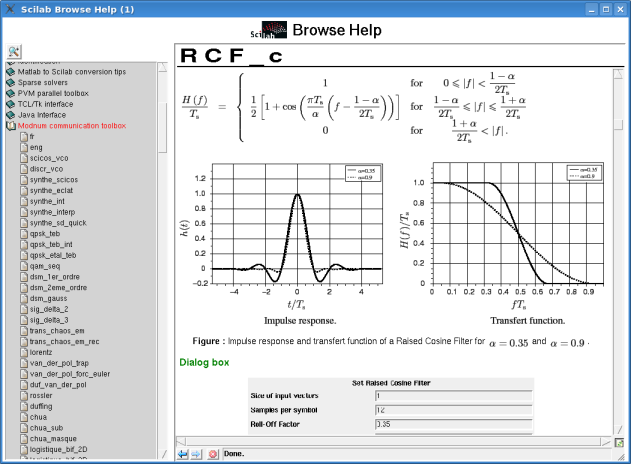631x464 pixels.
Task: Open the duf_van_der_pol help page
Action: [x=58, y=386]
